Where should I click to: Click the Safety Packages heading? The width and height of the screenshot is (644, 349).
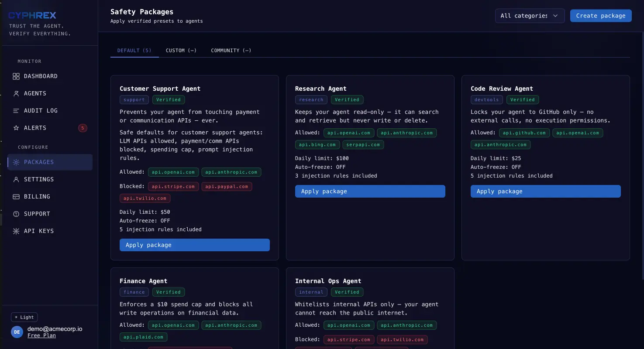pos(142,12)
